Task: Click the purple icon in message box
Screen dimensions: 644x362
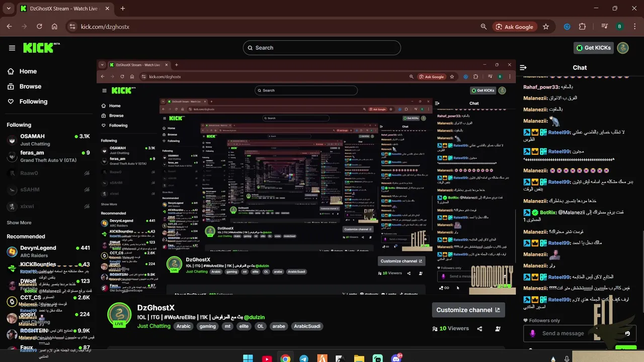Action: (x=533, y=333)
